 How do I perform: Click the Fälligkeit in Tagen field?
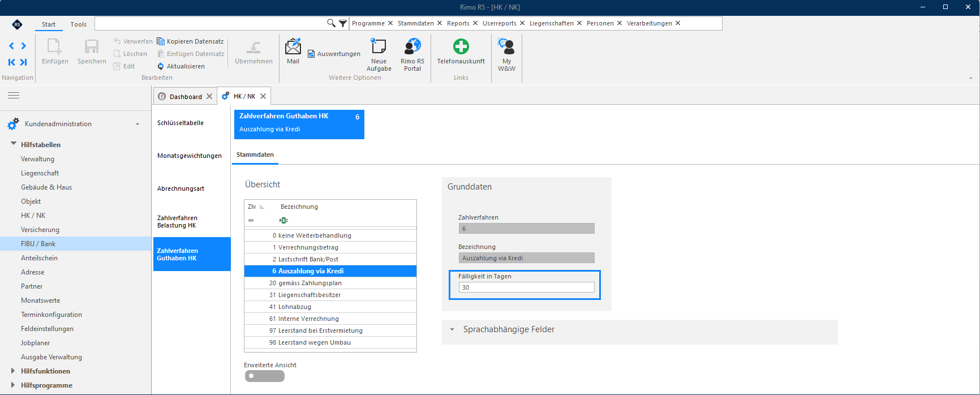(x=526, y=287)
